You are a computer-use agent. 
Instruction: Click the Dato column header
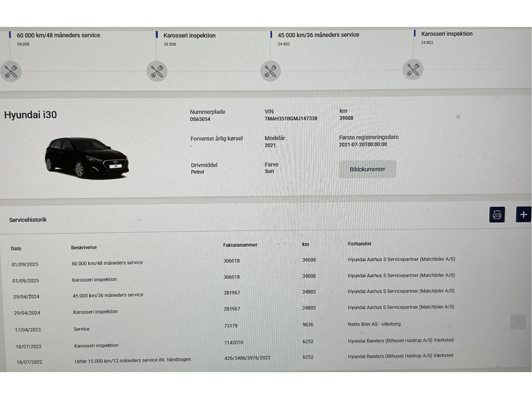click(x=16, y=249)
